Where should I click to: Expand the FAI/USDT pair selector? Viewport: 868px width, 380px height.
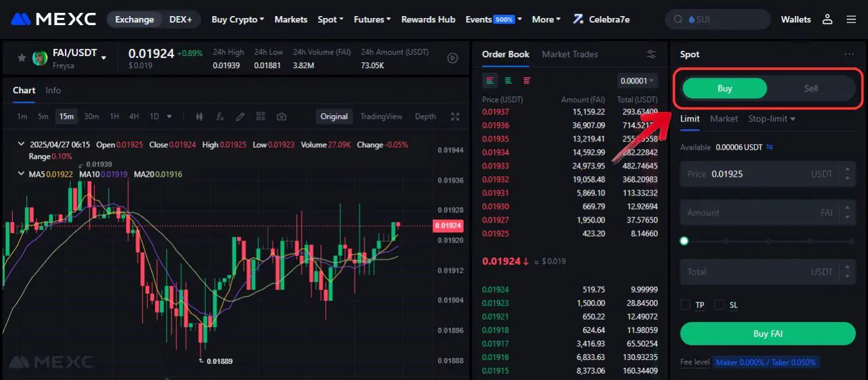[103, 58]
